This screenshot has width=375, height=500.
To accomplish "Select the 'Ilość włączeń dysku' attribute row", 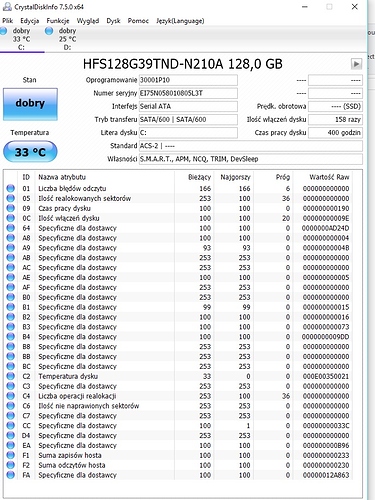I will click(x=178, y=218).
